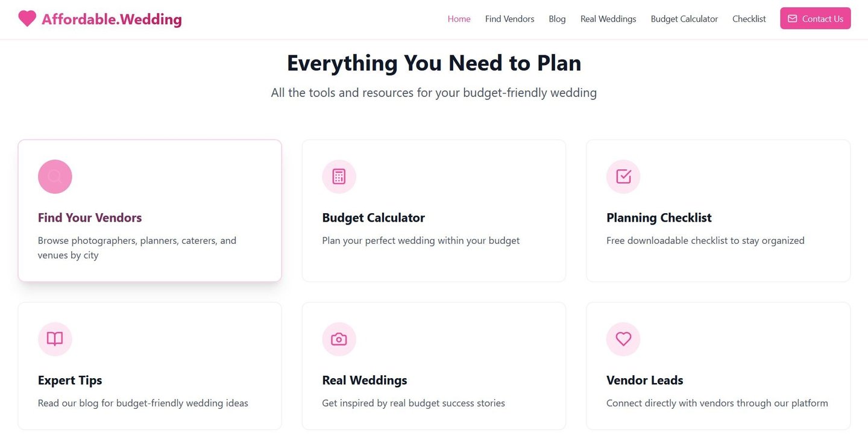The height and width of the screenshot is (439, 868).
Task: Go to Find Vendors in the navbar
Action: point(509,19)
